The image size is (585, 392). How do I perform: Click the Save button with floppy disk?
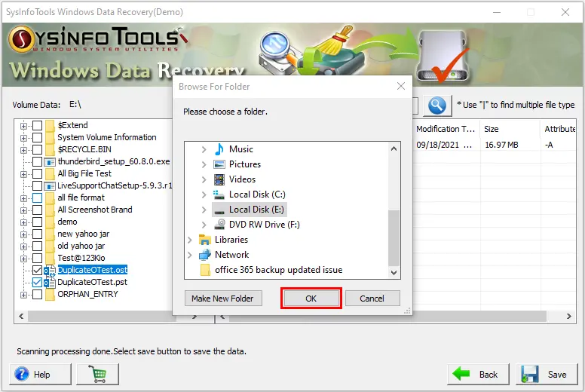547,374
